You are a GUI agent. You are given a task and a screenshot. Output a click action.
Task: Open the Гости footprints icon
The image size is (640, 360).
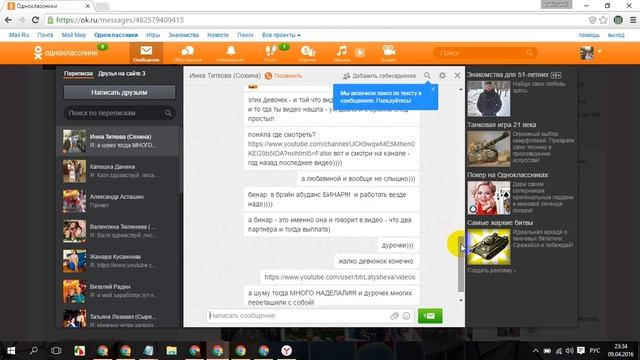(x=271, y=53)
